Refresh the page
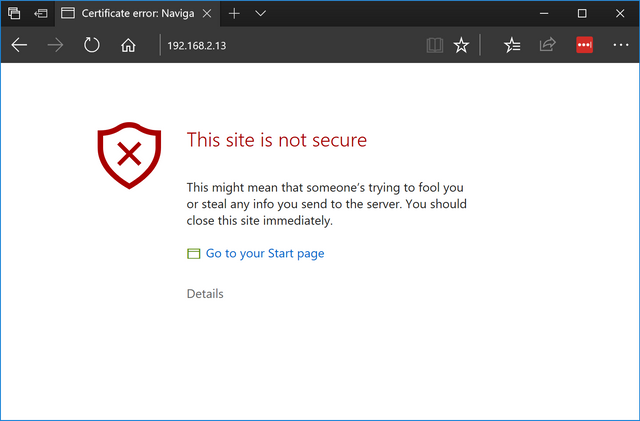 pyautogui.click(x=91, y=45)
